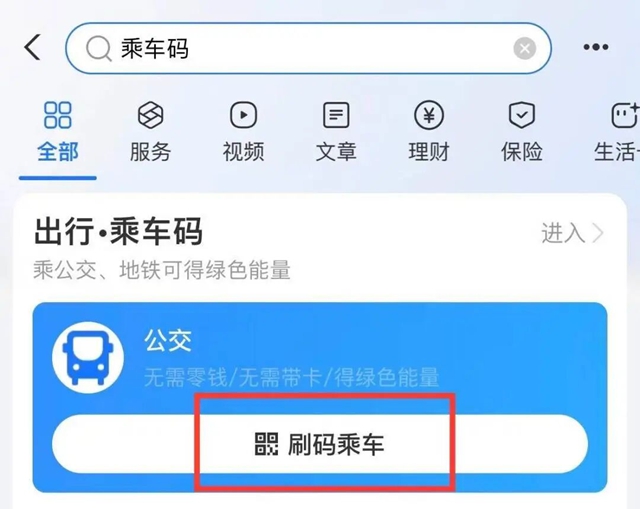Click inside the 乘车码 search field
Screen dimensions: 640x509
click(308, 48)
